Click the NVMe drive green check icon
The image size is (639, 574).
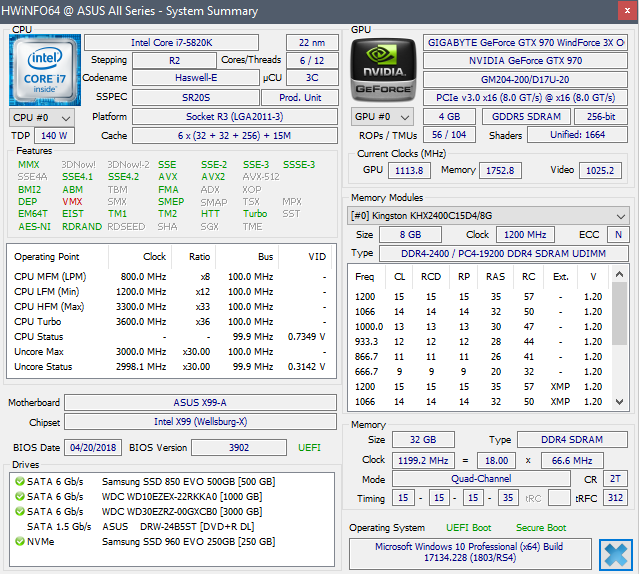pos(20,541)
